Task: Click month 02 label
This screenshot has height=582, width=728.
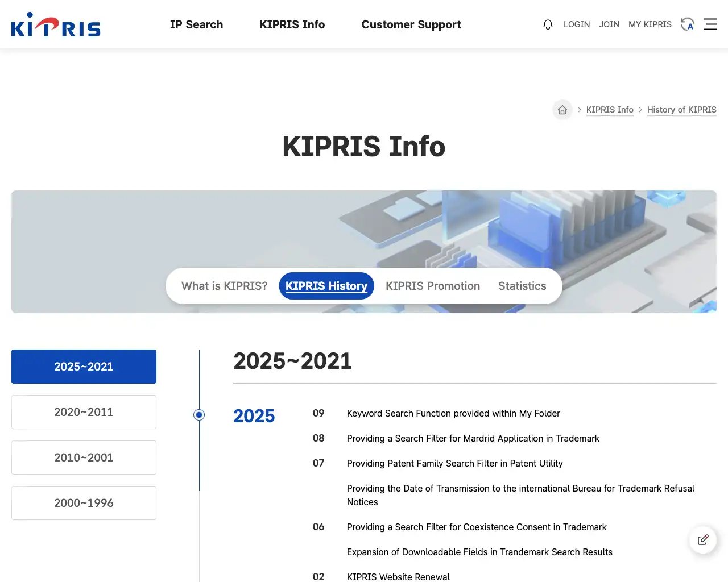Action: (318, 577)
